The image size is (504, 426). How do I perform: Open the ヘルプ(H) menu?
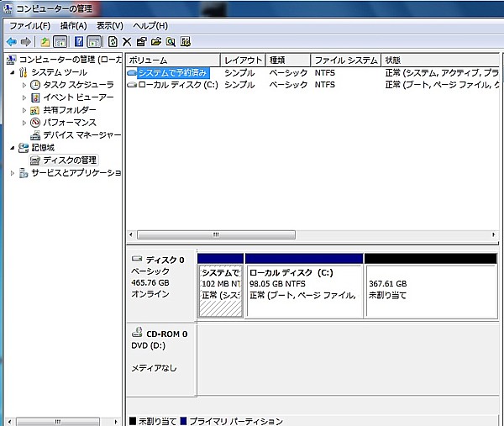coord(150,26)
